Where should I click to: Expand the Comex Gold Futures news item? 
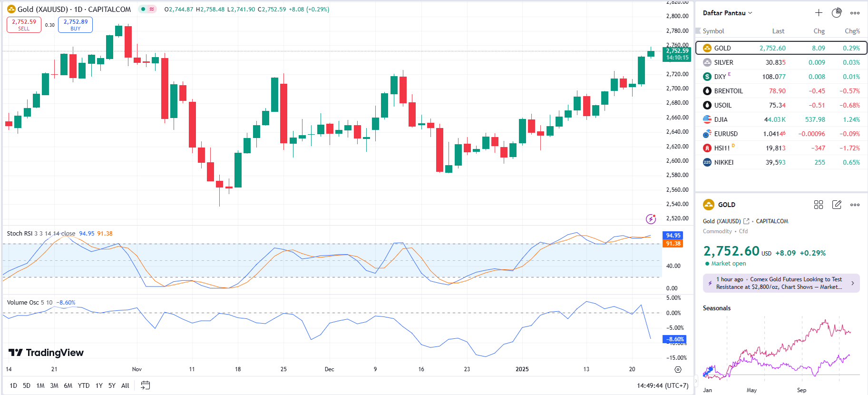coord(781,283)
